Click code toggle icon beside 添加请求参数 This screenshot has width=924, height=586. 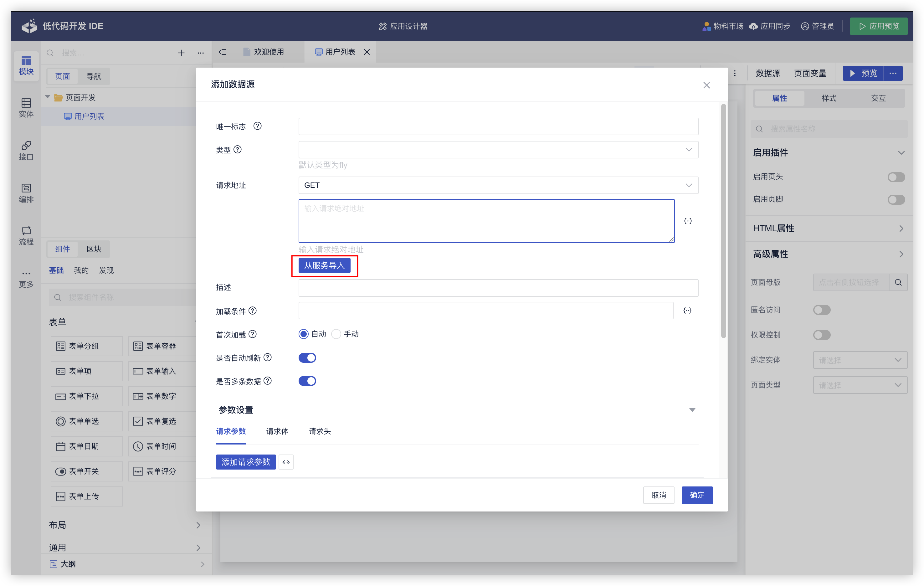[286, 462]
